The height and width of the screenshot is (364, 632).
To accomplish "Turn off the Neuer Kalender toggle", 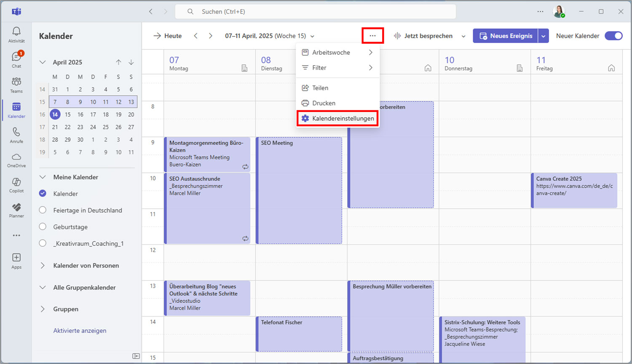I will pos(613,36).
